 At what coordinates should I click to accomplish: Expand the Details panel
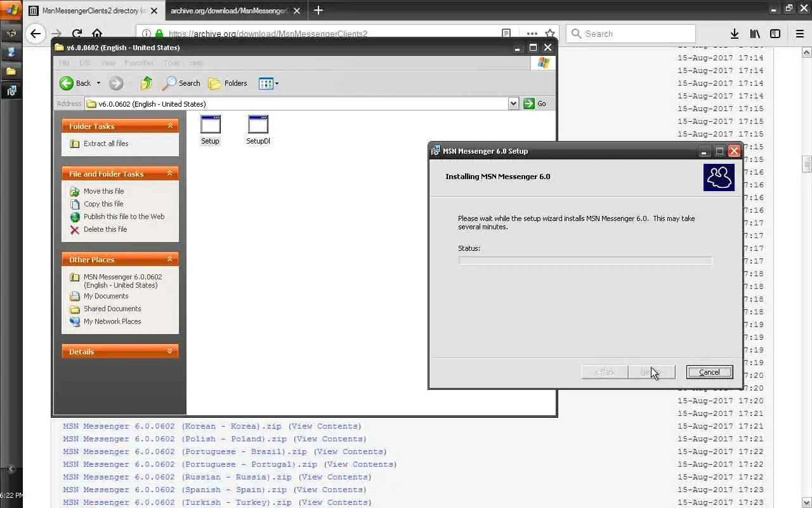click(170, 351)
